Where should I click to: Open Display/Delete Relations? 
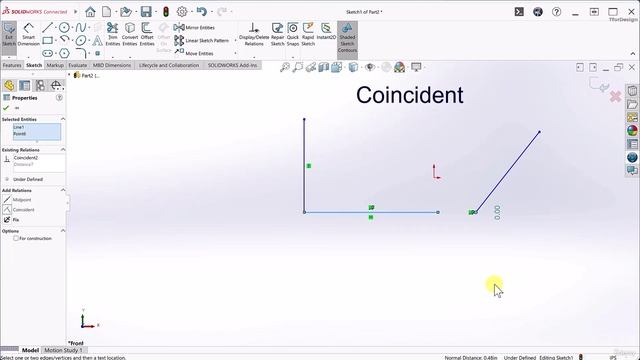tap(254, 34)
